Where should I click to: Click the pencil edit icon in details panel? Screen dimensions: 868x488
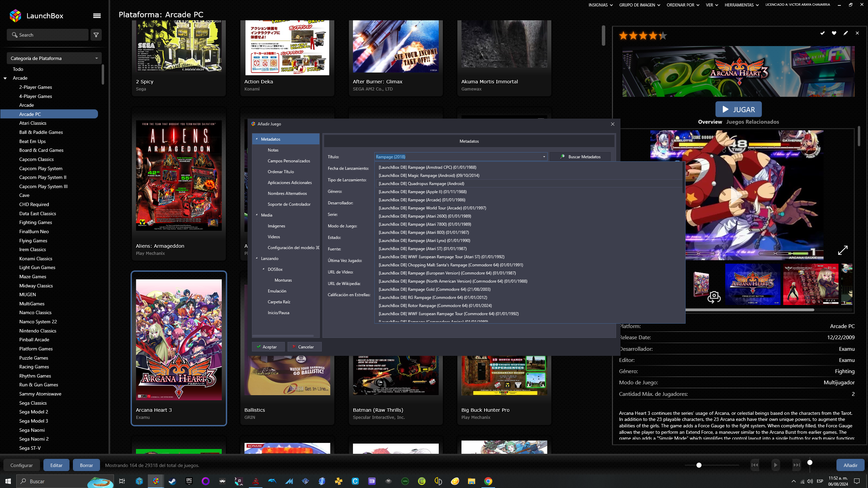click(846, 33)
